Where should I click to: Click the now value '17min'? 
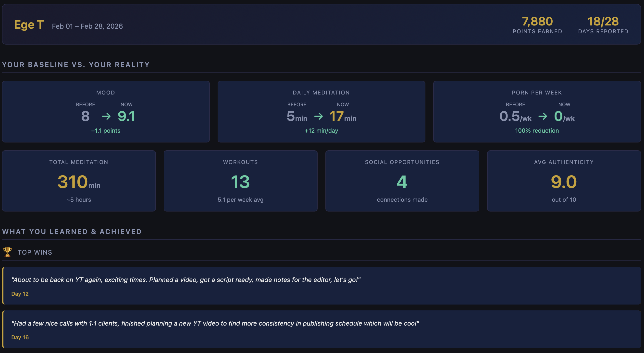tap(343, 117)
